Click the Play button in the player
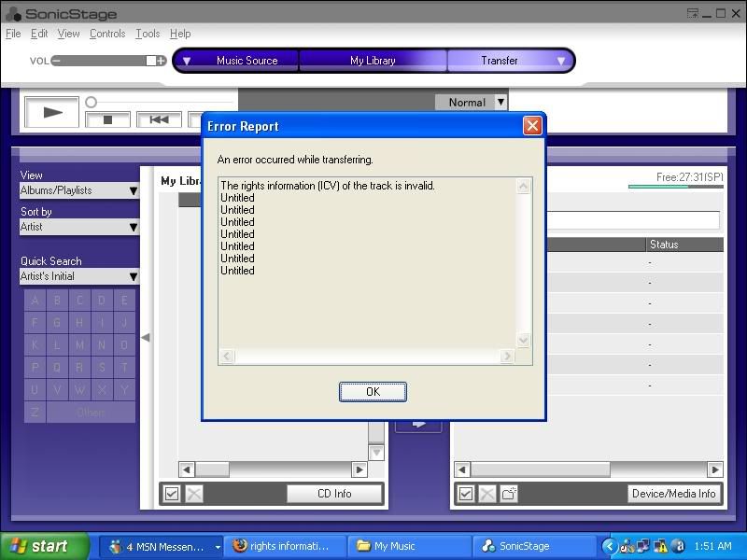 click(52, 112)
